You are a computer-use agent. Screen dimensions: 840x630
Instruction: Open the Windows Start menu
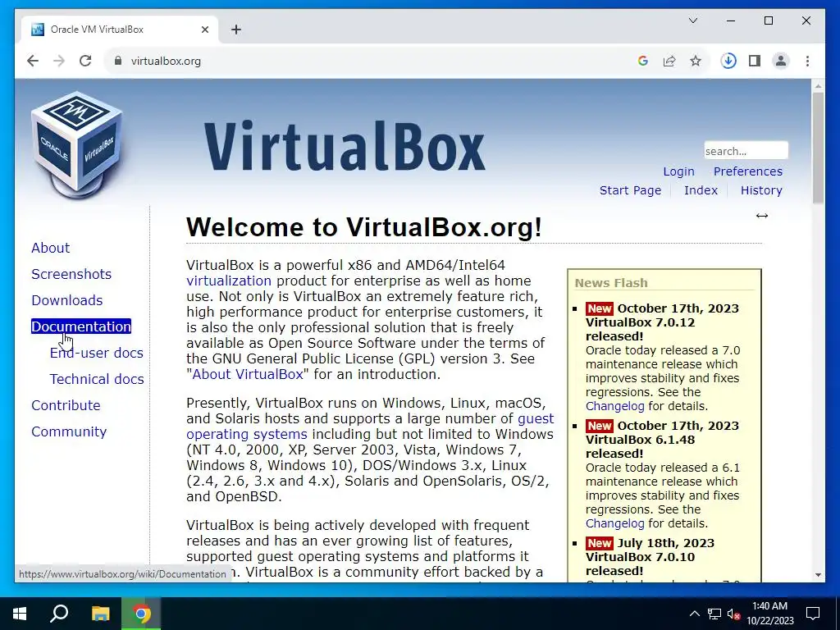point(20,614)
